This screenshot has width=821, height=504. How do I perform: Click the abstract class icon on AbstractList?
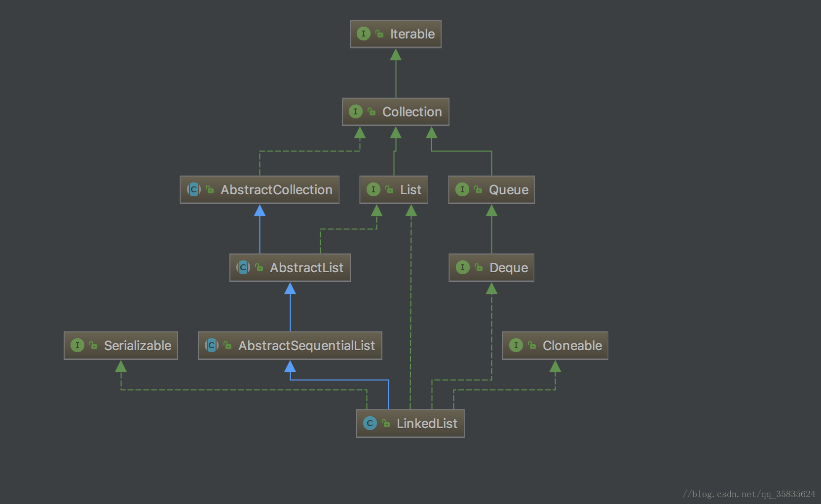pos(243,267)
